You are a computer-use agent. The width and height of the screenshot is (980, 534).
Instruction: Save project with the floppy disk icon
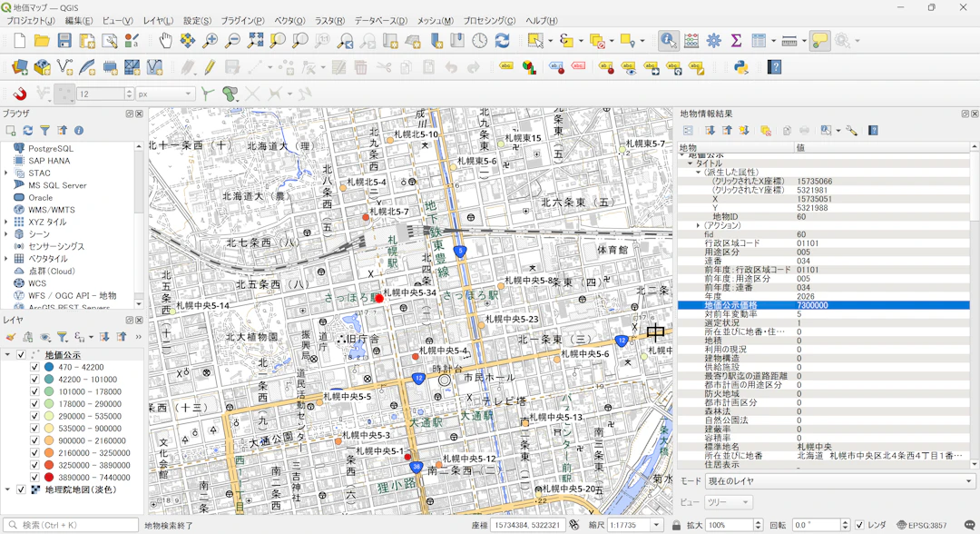[x=64, y=41]
